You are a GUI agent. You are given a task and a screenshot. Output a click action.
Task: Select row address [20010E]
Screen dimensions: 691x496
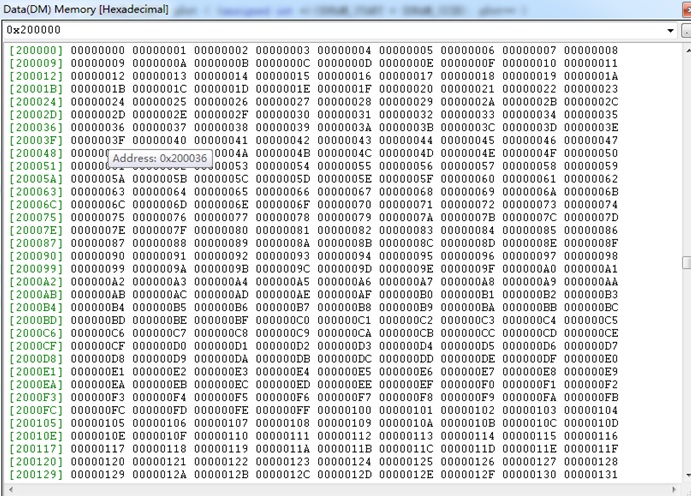coord(36,436)
